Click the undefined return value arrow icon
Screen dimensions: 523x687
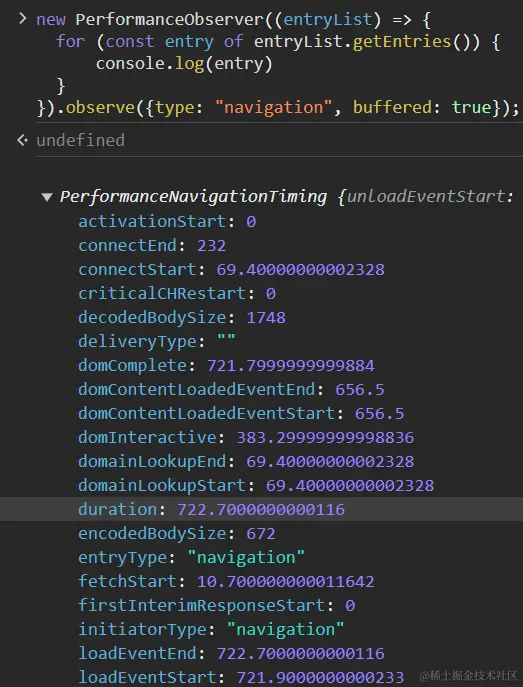(22, 140)
